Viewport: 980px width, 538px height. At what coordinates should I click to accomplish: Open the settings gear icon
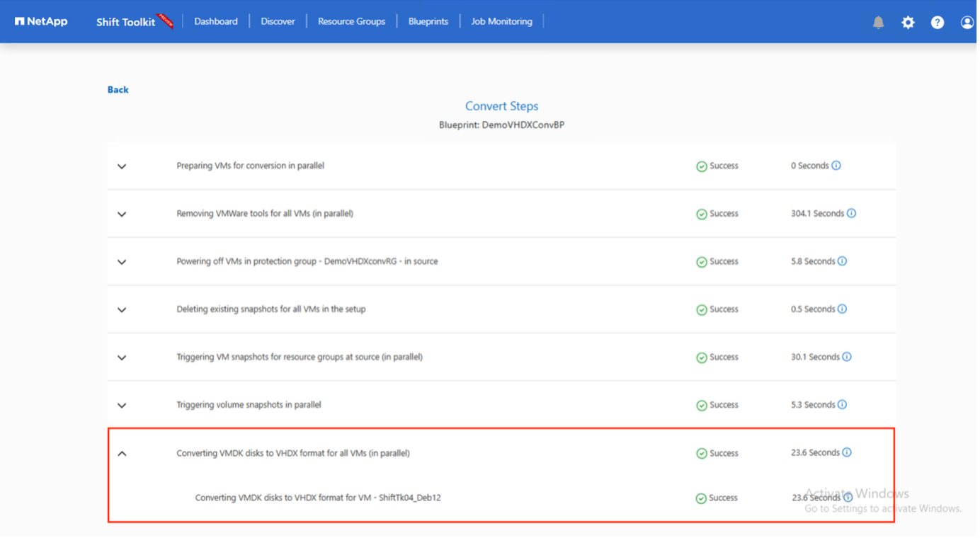tap(908, 22)
